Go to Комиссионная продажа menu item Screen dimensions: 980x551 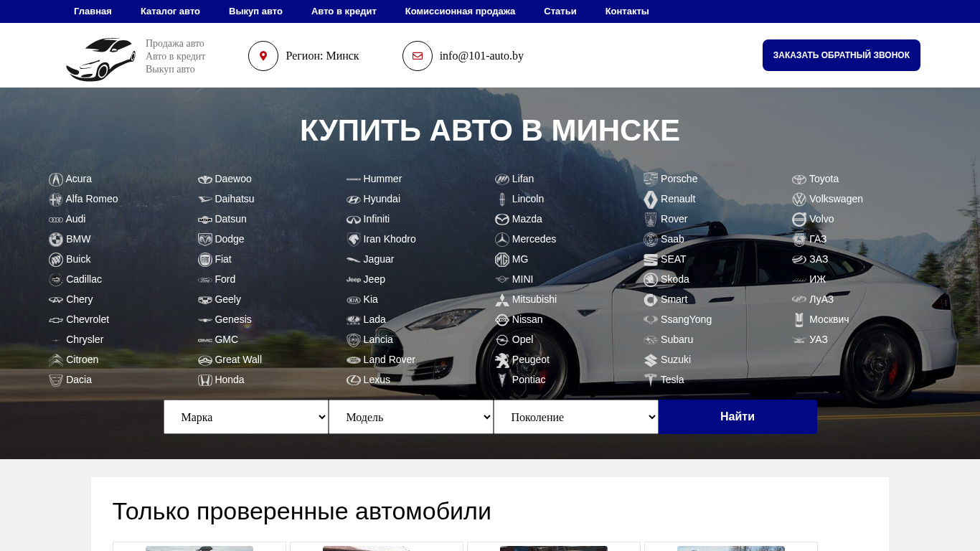pos(460,11)
